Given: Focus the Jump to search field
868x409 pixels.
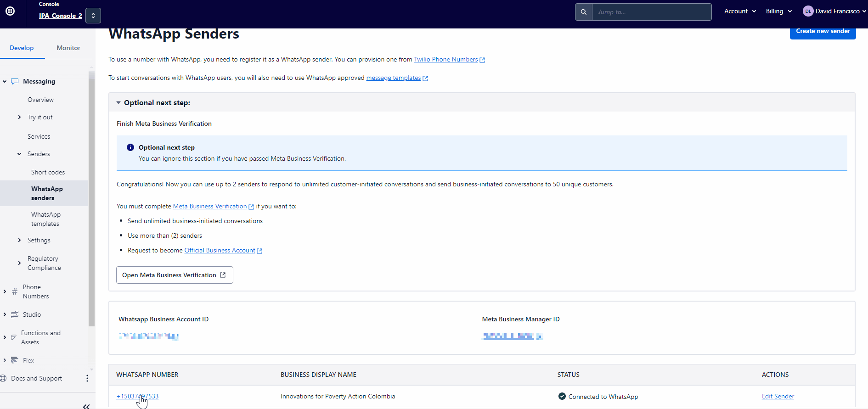Looking at the screenshot, I should [652, 12].
